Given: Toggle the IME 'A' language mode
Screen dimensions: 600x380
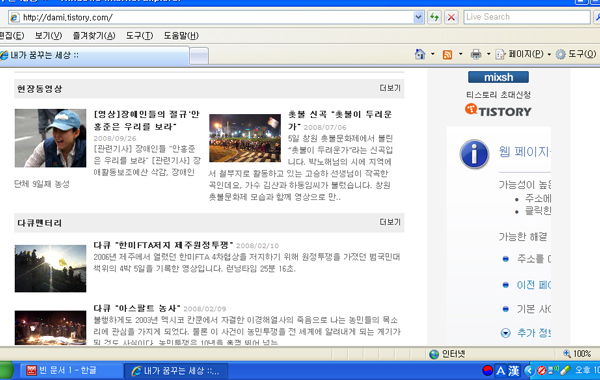Looking at the screenshot, I should [500, 370].
